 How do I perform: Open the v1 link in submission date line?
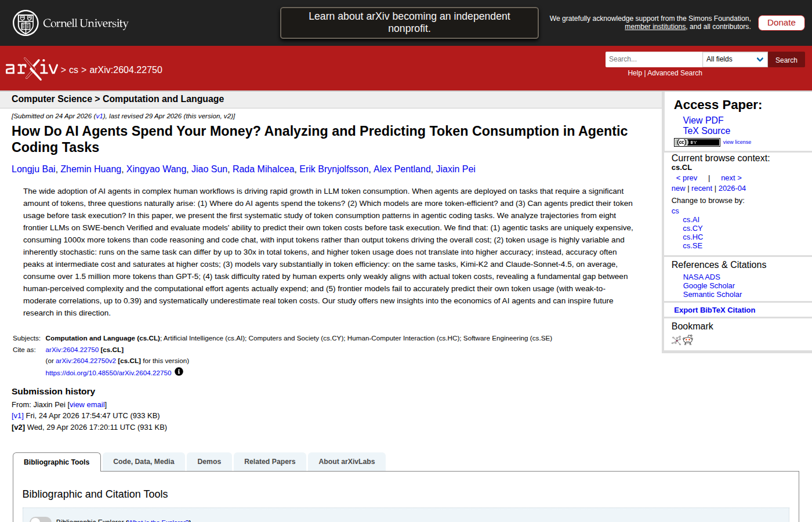click(x=100, y=116)
